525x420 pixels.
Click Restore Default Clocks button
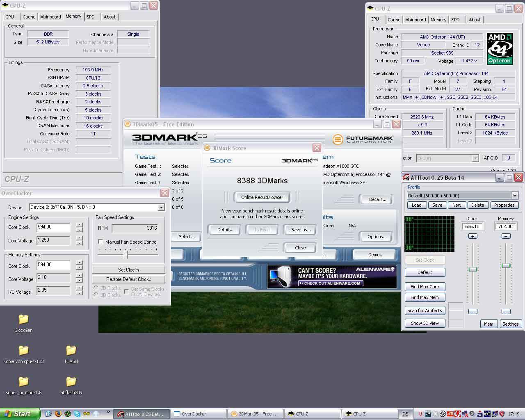[x=128, y=279]
